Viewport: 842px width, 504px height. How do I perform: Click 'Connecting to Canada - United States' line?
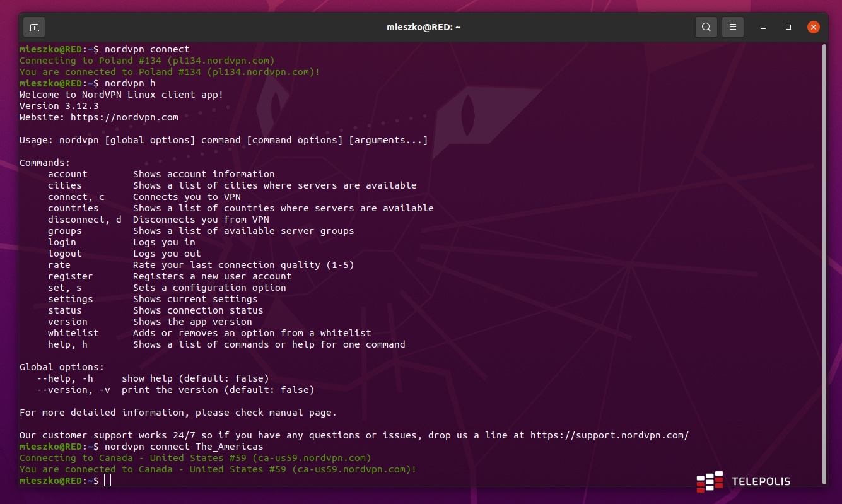click(195, 458)
